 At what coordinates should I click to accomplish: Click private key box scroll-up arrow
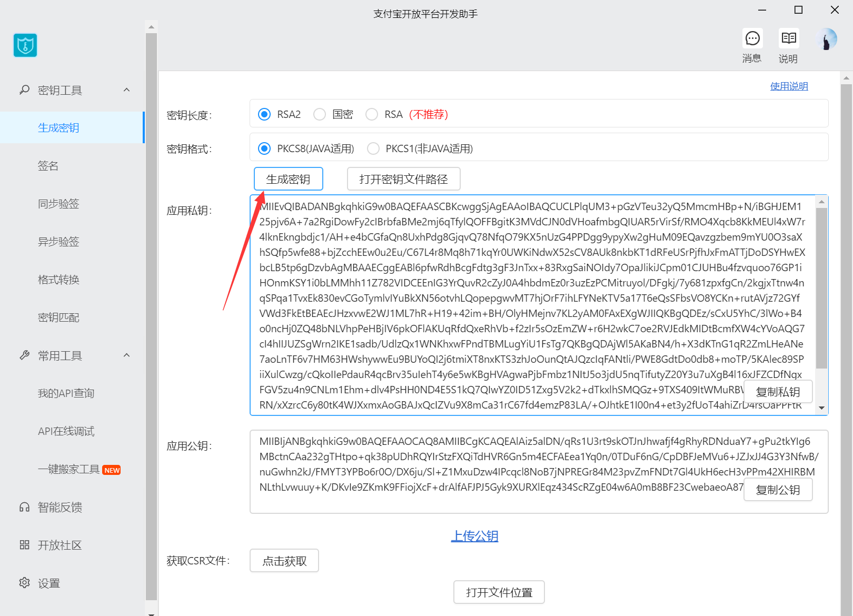(x=821, y=202)
